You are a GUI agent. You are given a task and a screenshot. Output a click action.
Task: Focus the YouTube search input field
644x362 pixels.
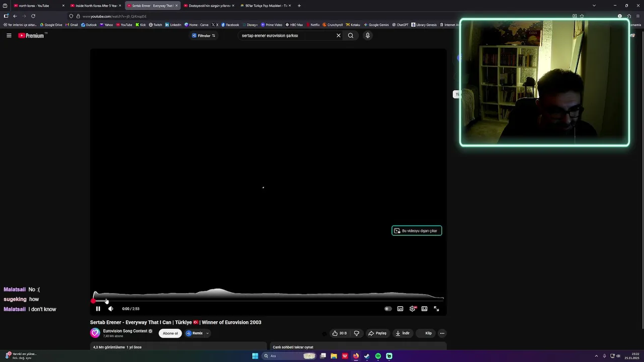pos(287,36)
